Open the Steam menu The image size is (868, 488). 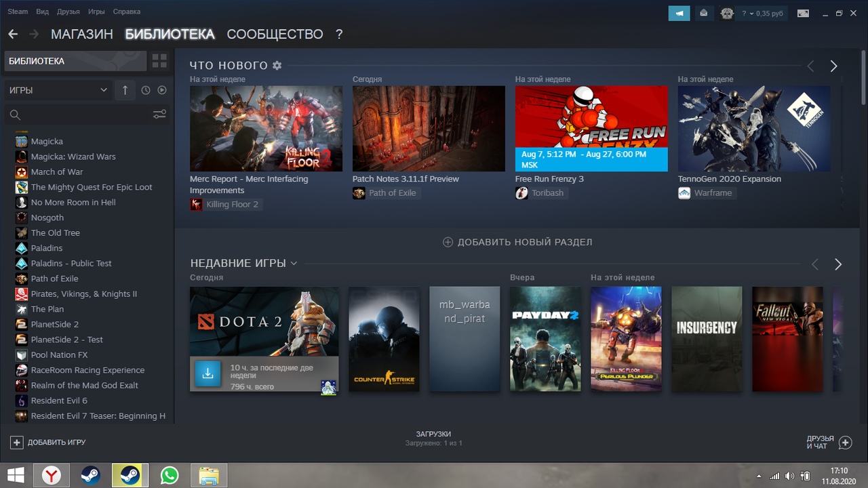click(x=18, y=12)
